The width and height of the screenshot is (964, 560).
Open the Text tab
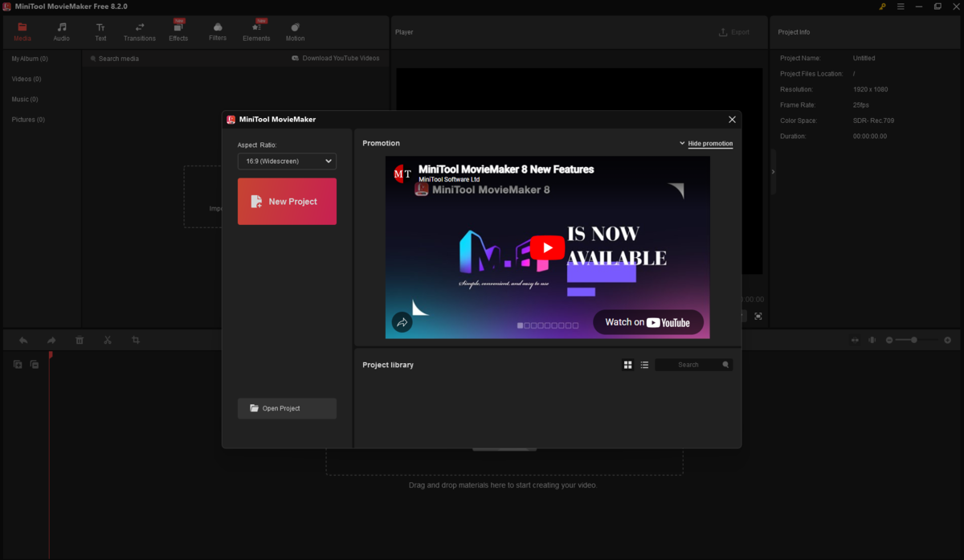pos(100,31)
